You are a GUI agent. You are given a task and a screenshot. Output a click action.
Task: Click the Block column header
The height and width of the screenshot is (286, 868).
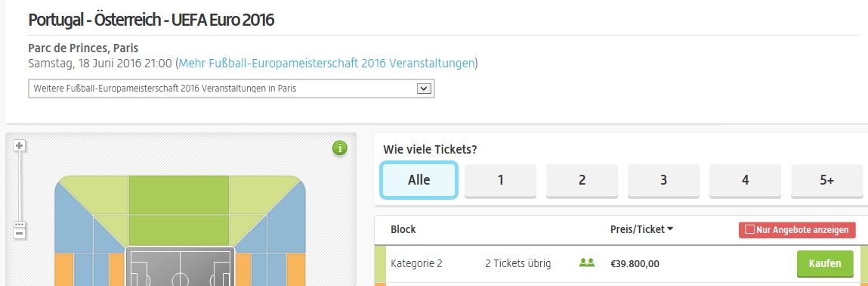(x=403, y=229)
